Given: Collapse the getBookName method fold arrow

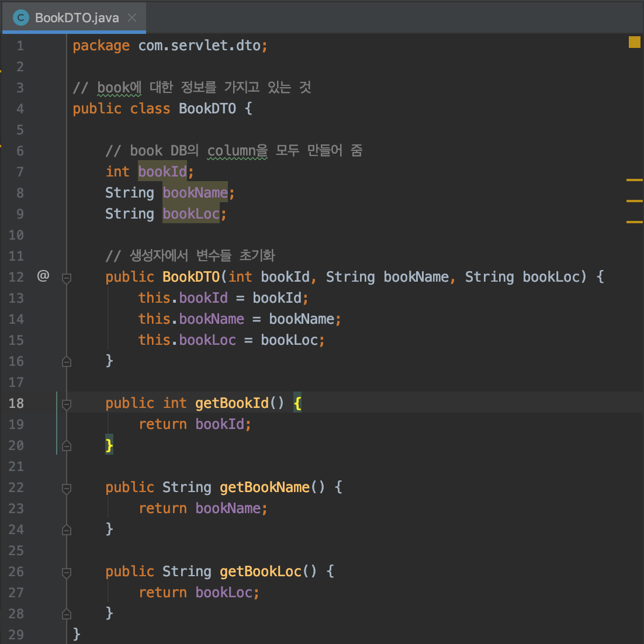Looking at the screenshot, I should coord(66,487).
